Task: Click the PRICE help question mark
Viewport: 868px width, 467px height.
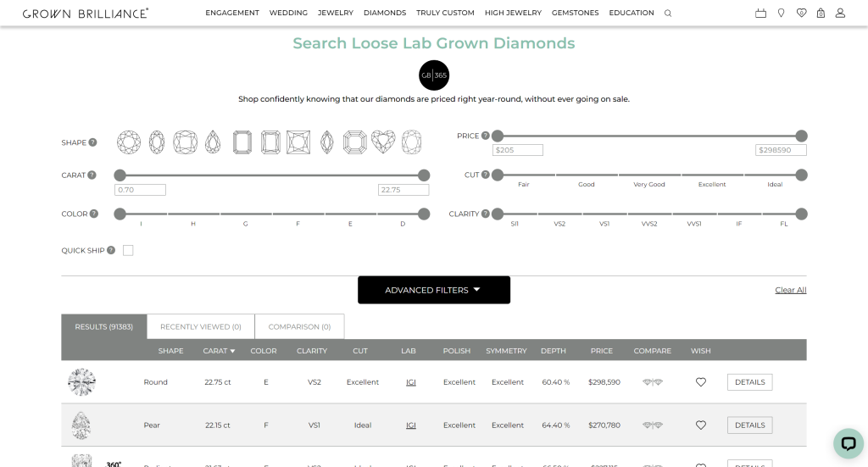Action: point(486,136)
